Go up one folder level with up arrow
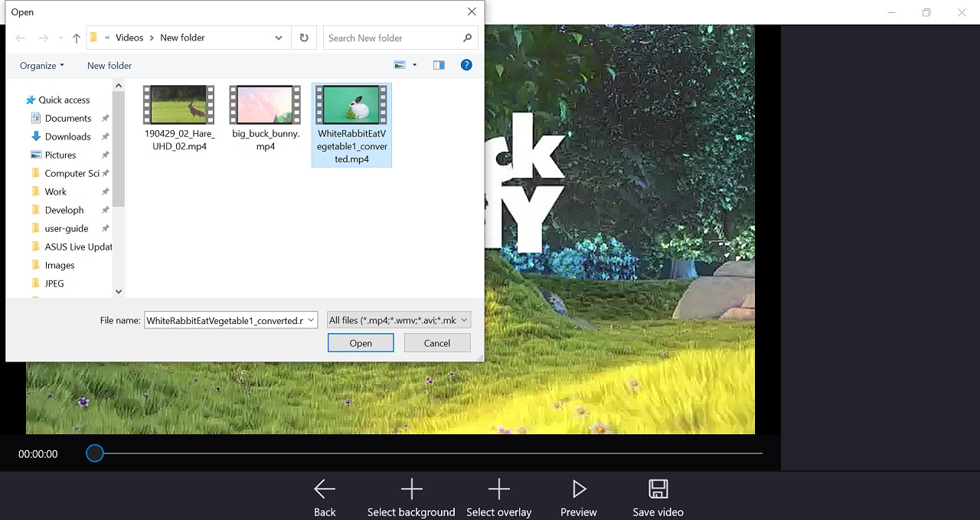The image size is (980, 520). coord(77,38)
